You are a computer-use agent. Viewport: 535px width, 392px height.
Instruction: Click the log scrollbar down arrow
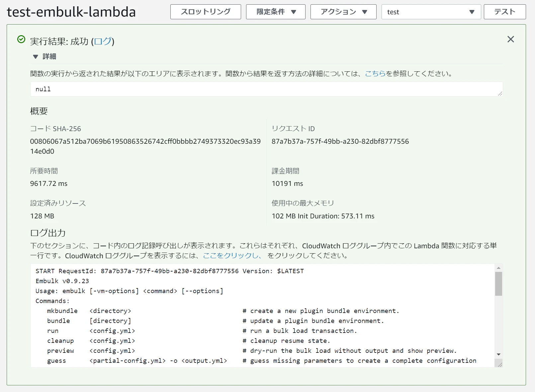click(498, 354)
